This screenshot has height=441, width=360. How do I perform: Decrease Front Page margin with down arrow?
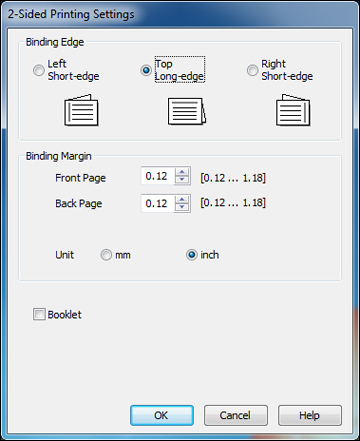tap(182, 180)
